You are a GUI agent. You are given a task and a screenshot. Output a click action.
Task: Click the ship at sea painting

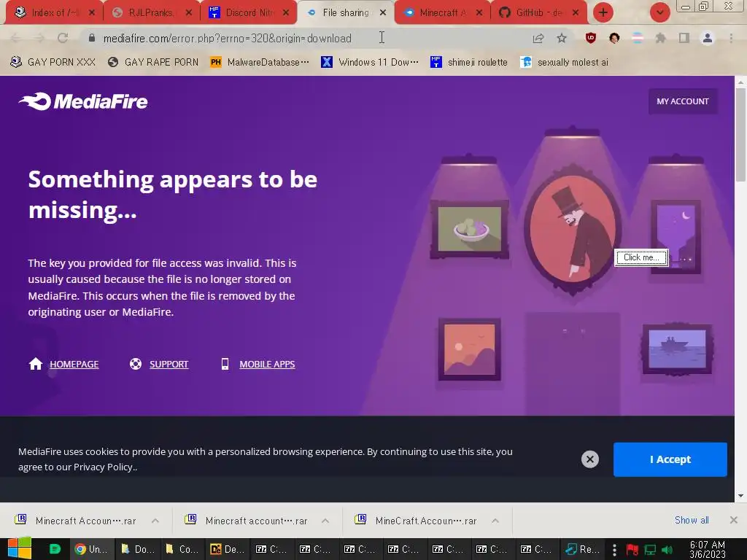click(676, 349)
